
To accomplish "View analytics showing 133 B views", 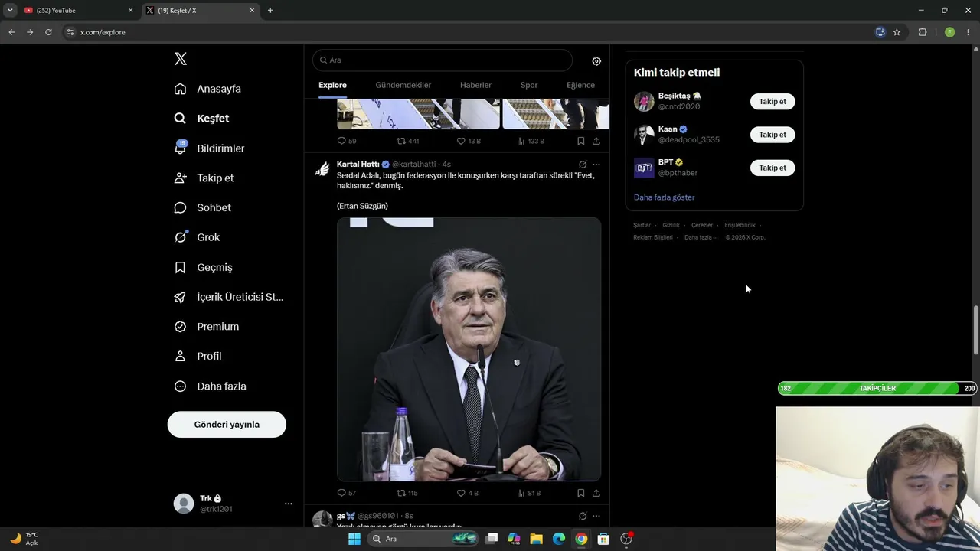I will coord(531,141).
